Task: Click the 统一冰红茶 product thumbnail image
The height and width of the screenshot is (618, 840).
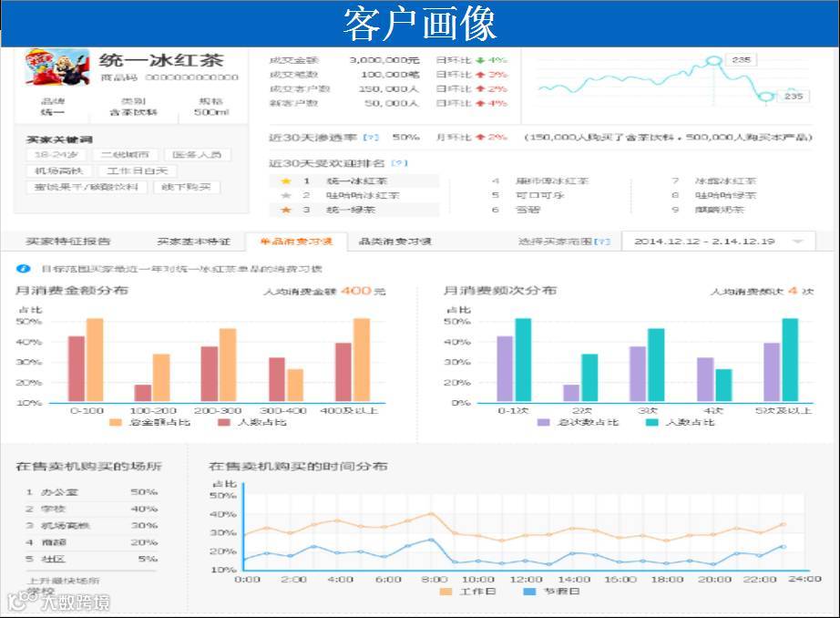Action: pyautogui.click(x=57, y=67)
